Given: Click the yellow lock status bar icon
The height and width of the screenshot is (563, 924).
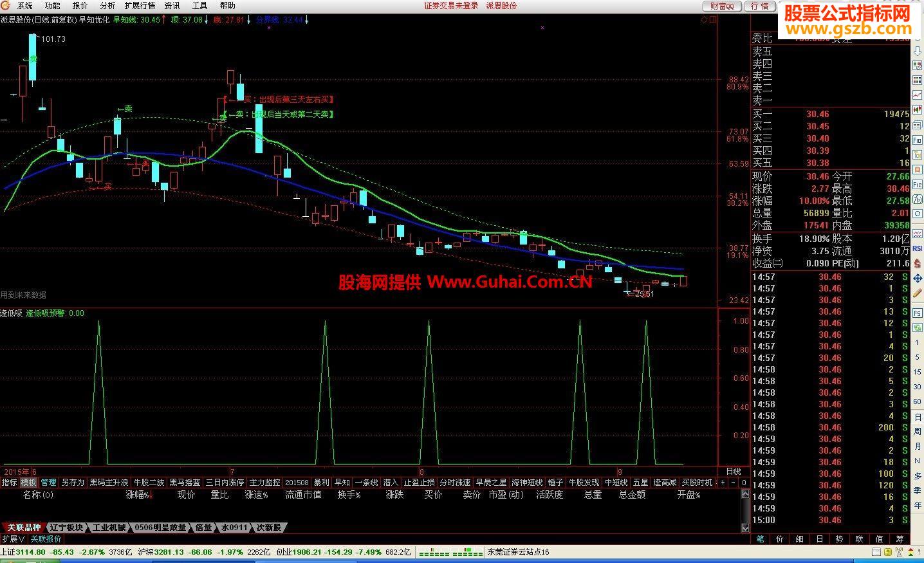Looking at the screenshot, I should coord(888,552).
